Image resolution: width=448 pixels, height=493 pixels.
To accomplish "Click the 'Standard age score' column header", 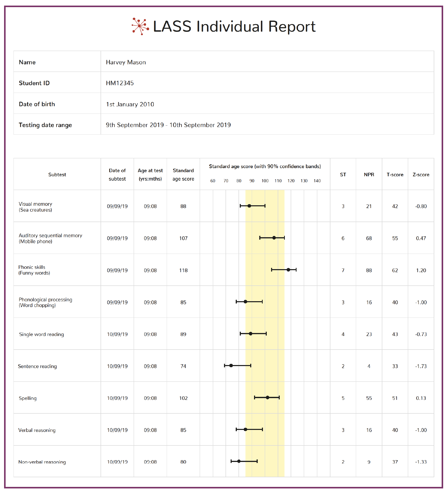I will (x=183, y=175).
